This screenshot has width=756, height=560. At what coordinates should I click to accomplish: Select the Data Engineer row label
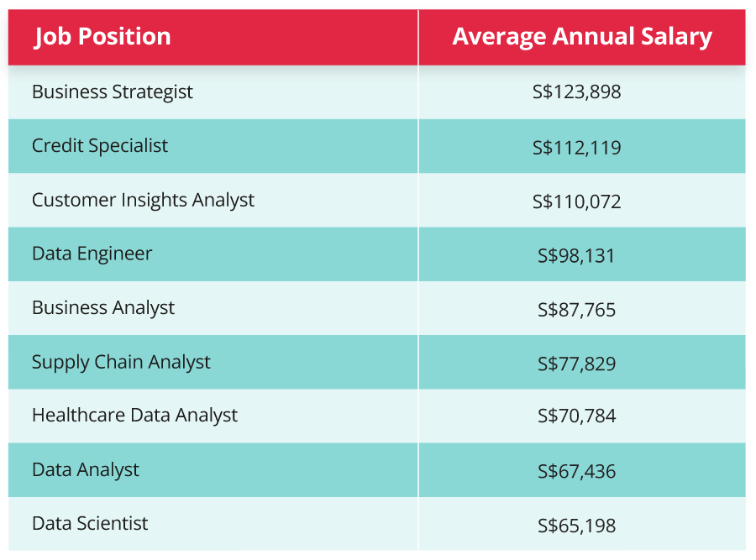click(x=92, y=254)
